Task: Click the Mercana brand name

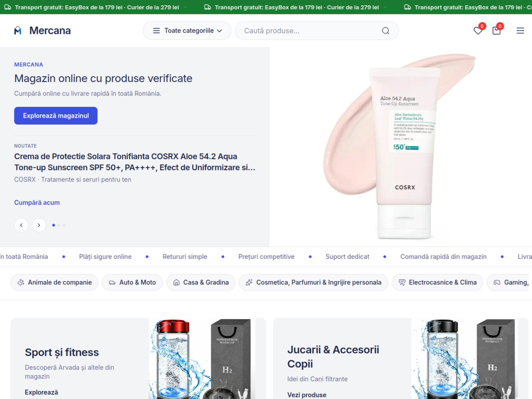Action: (50, 31)
